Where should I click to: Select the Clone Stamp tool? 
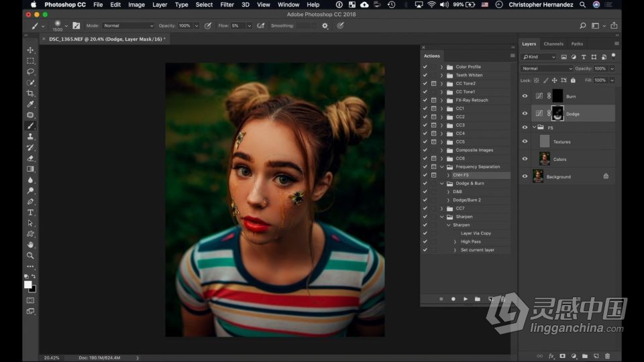click(x=30, y=137)
